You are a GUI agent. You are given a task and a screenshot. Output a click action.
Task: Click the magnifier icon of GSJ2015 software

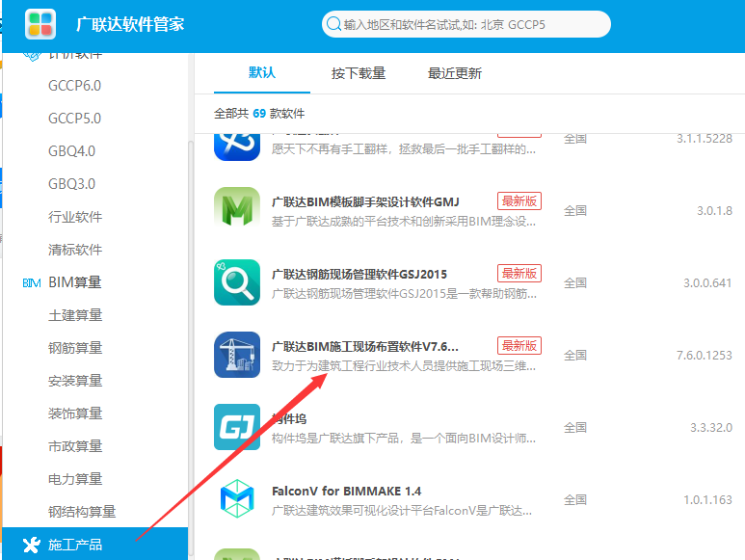pyautogui.click(x=237, y=282)
